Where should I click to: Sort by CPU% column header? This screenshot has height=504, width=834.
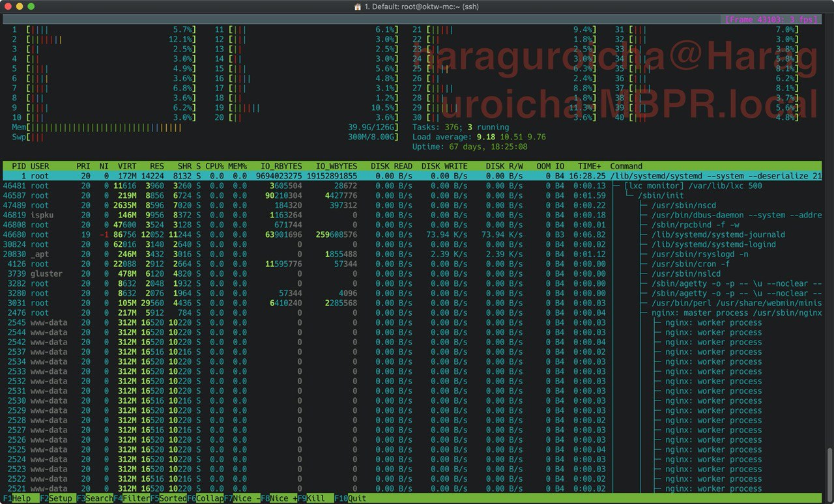click(x=214, y=166)
